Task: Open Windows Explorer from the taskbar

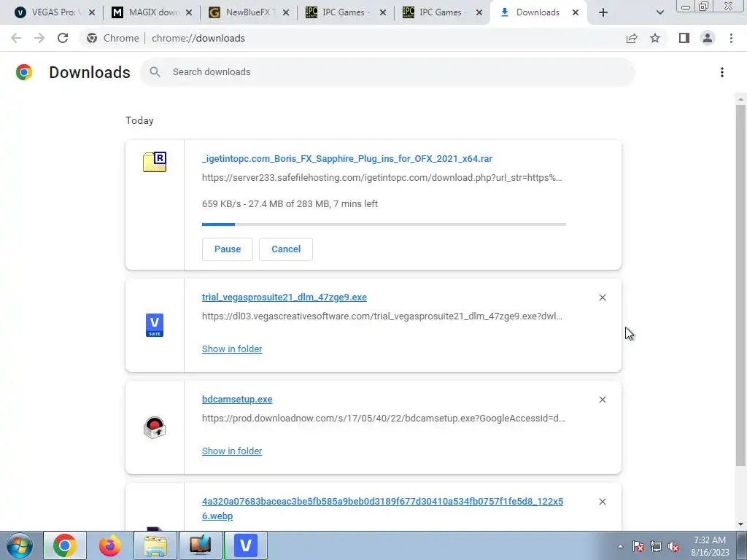Action: pos(155,545)
